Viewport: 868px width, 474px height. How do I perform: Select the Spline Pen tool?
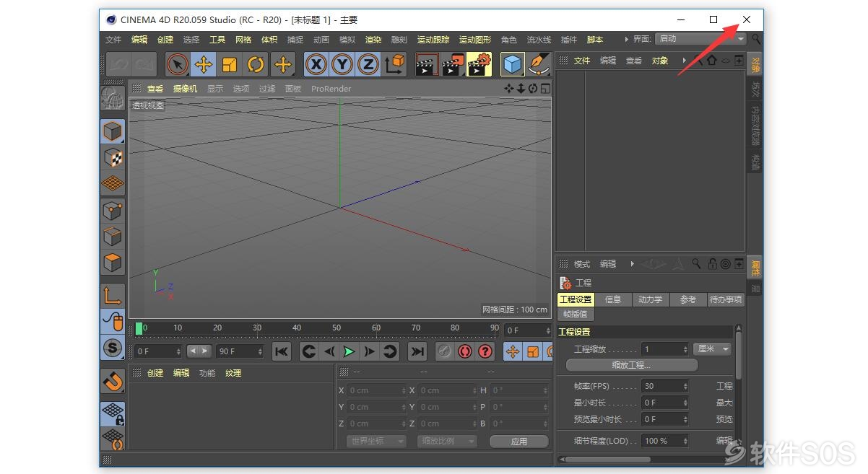coord(538,65)
